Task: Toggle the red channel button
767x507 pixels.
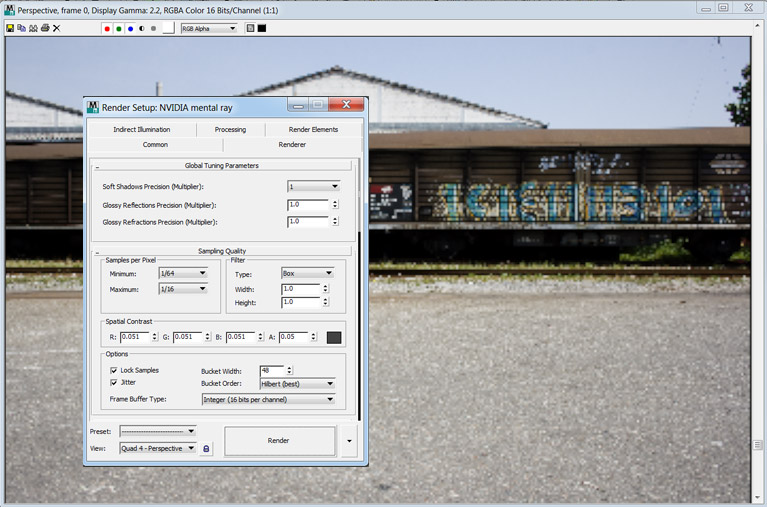Action: click(x=107, y=29)
